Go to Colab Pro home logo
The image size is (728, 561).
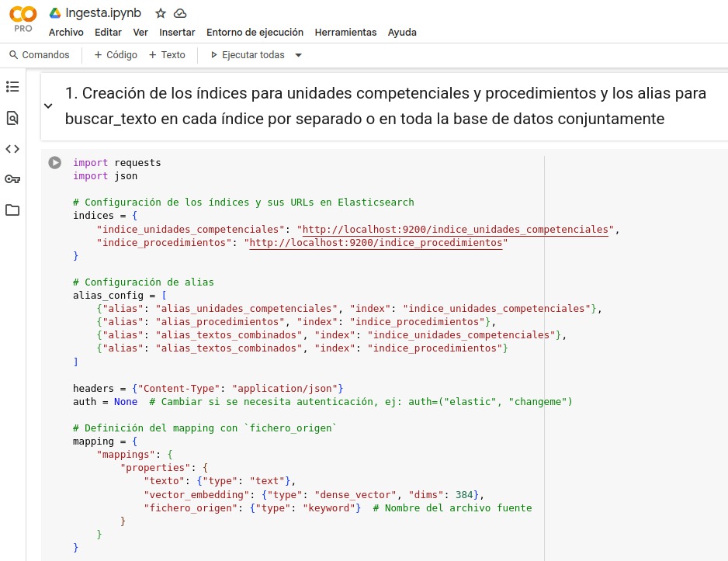[23, 19]
